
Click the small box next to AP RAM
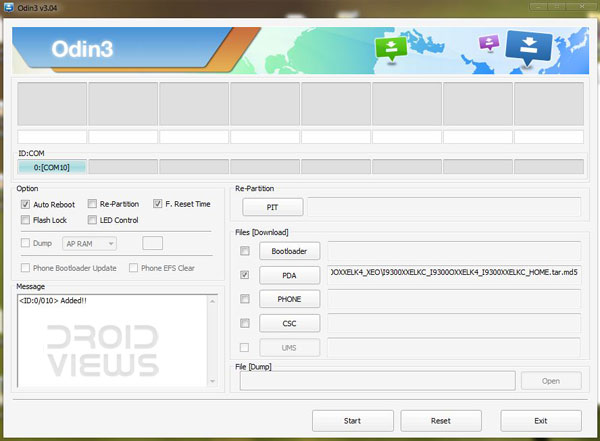[x=153, y=243]
